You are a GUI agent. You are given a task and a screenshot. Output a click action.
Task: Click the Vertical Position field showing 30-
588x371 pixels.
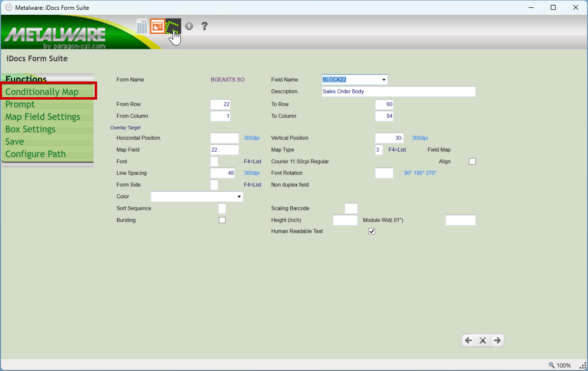click(x=389, y=138)
